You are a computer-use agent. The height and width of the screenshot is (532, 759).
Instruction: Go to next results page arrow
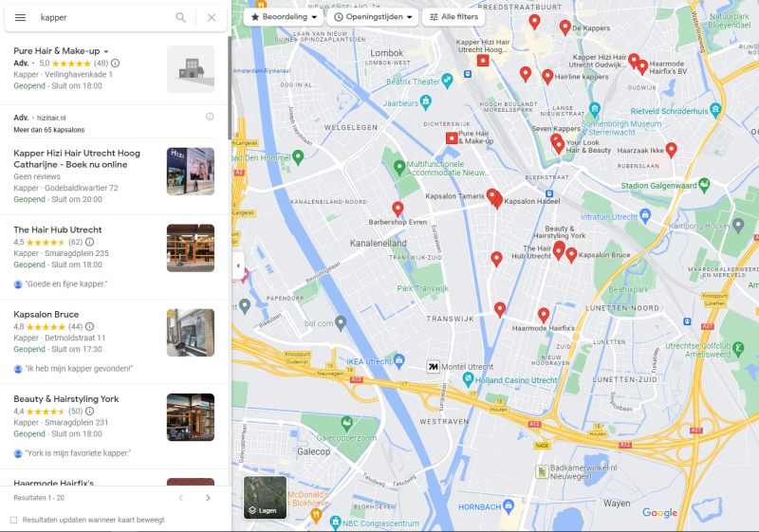tap(208, 498)
